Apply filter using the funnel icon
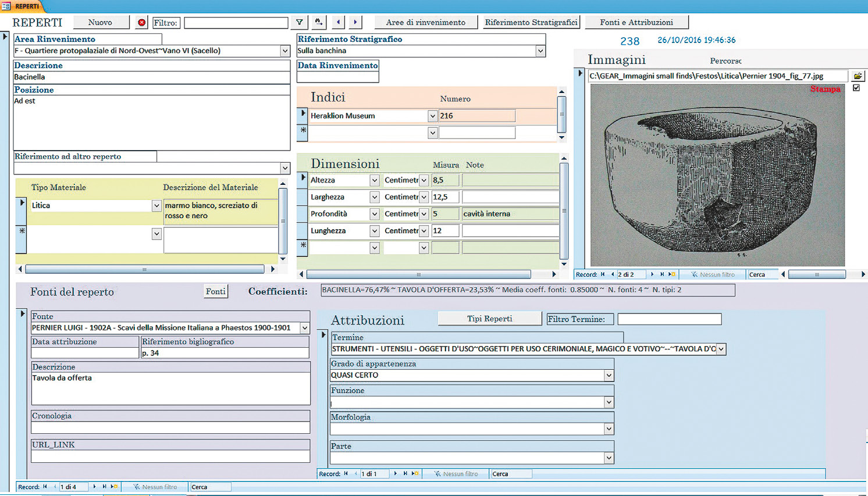The width and height of the screenshot is (868, 496). coord(299,23)
